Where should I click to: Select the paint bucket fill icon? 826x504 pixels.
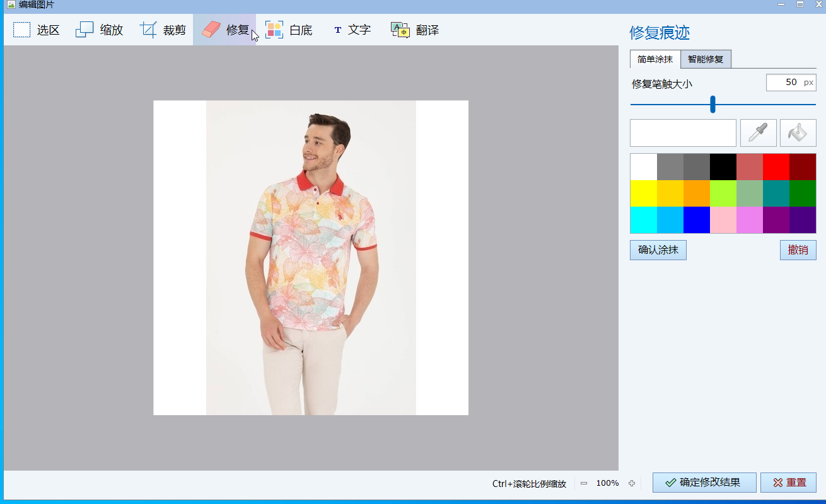[798, 133]
